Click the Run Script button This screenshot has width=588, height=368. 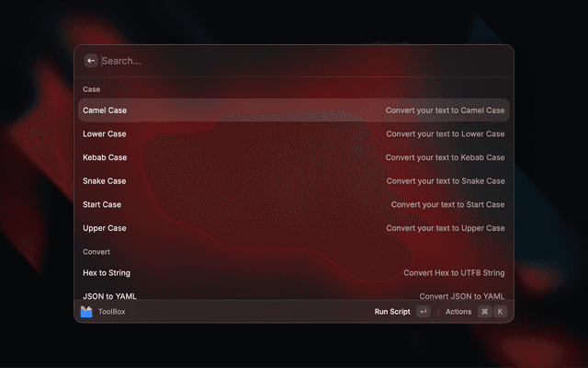tap(392, 311)
